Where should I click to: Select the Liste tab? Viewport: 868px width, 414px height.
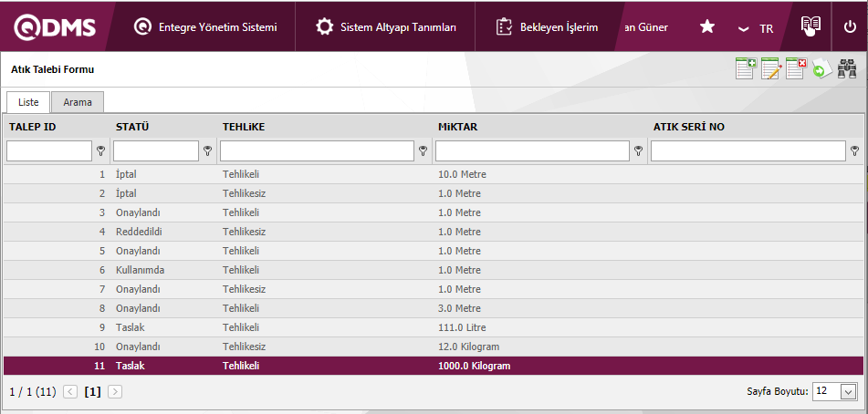click(28, 102)
